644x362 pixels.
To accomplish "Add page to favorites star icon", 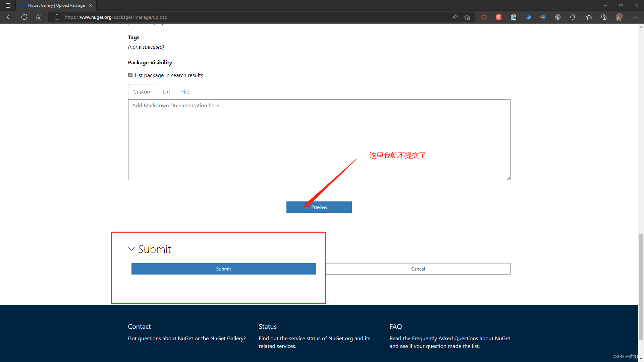I will (x=467, y=17).
